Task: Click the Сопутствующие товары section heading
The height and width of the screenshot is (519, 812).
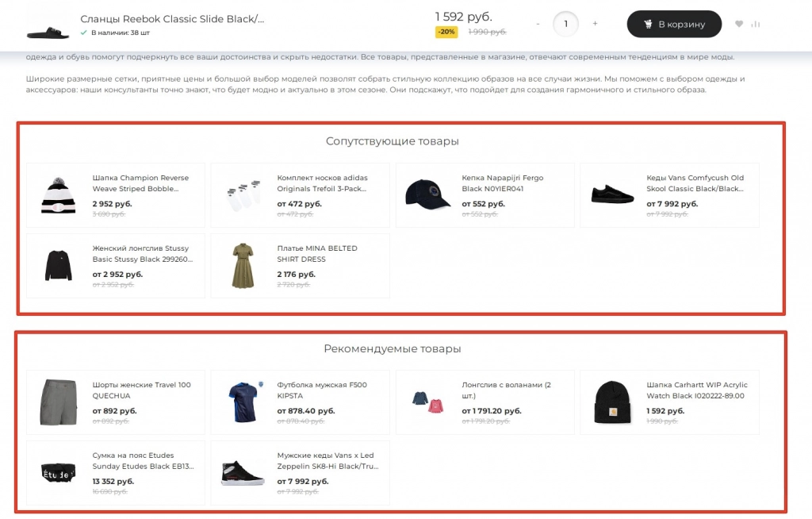Action: [392, 141]
